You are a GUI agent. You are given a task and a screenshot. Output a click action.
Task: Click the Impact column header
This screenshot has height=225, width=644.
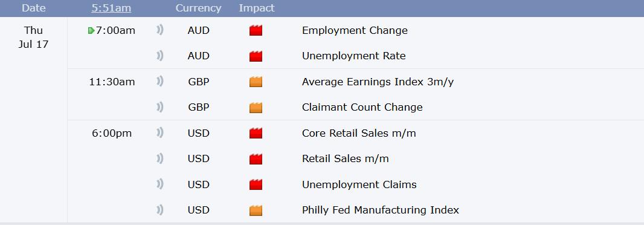pos(257,8)
